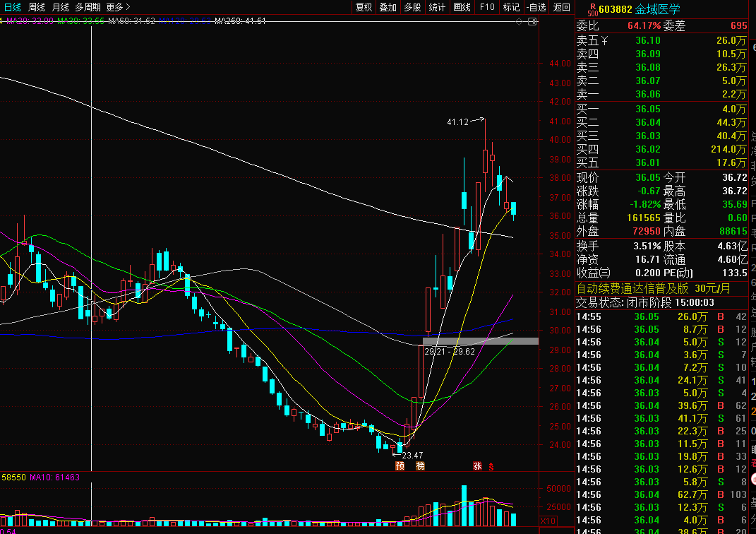Click the MA10: 61463 volume label
Screen dimensions: 756x534
click(54, 477)
